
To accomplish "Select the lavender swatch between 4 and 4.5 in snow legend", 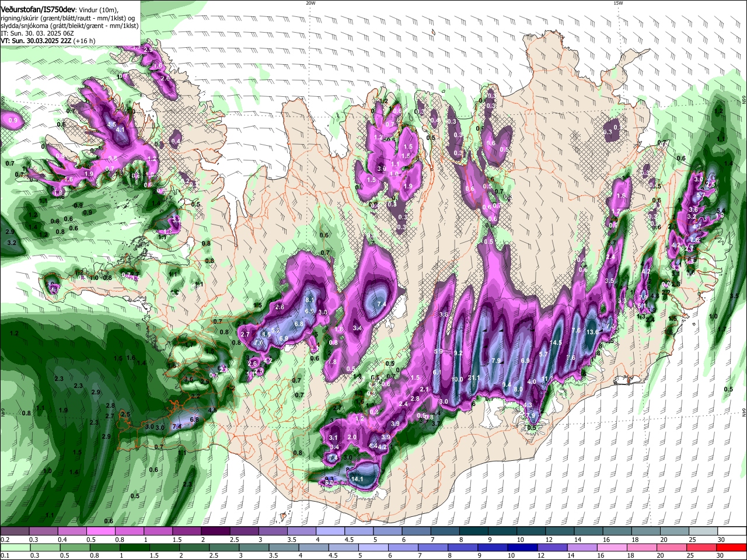I will 330,531.
